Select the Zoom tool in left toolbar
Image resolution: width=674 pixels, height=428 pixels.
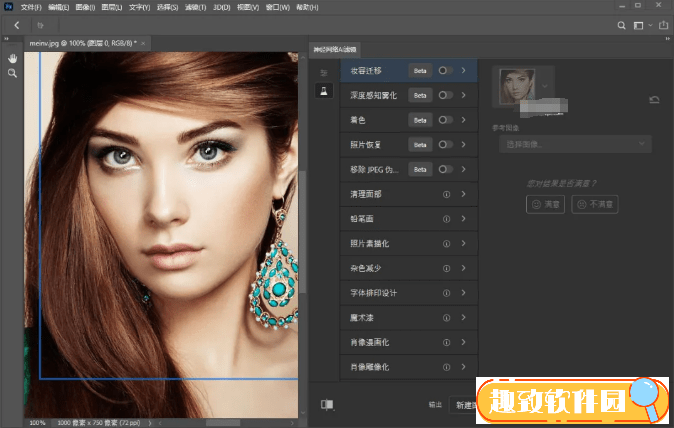point(12,73)
